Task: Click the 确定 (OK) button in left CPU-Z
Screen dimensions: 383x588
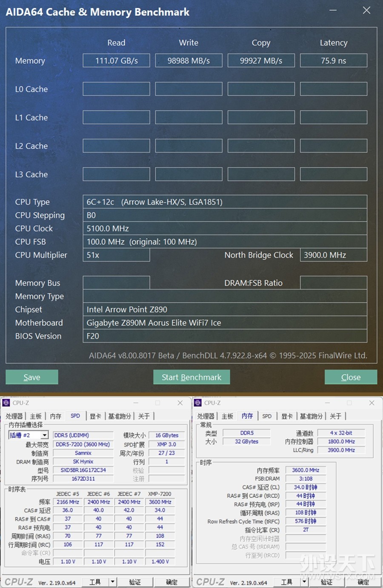Action: point(172,582)
